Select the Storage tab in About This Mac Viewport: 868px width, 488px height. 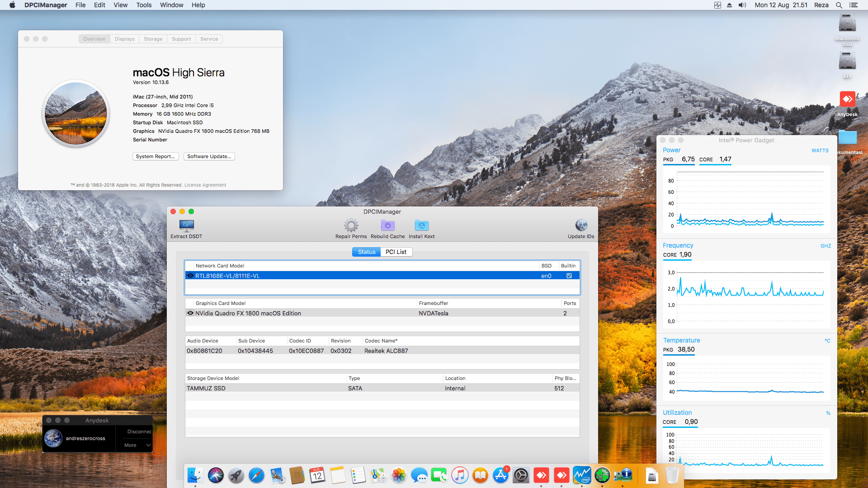(x=153, y=39)
